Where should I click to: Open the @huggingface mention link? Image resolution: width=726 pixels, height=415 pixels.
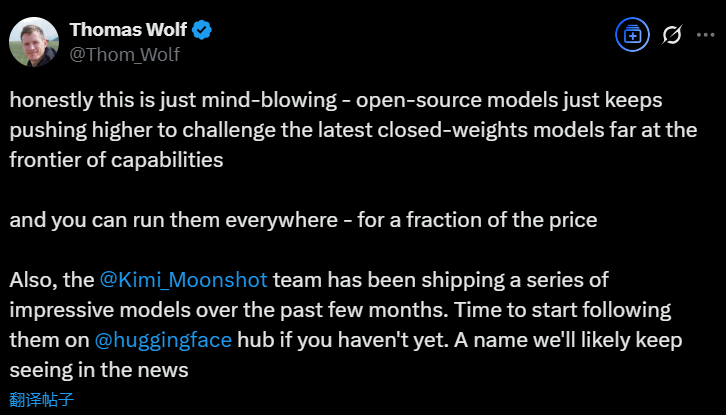tap(162, 340)
